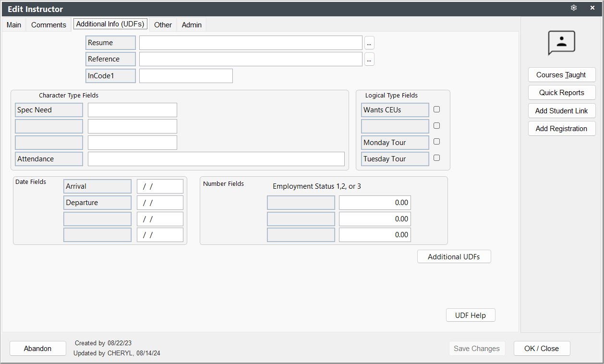Open the Comments tab
The width and height of the screenshot is (604, 364).
click(48, 25)
